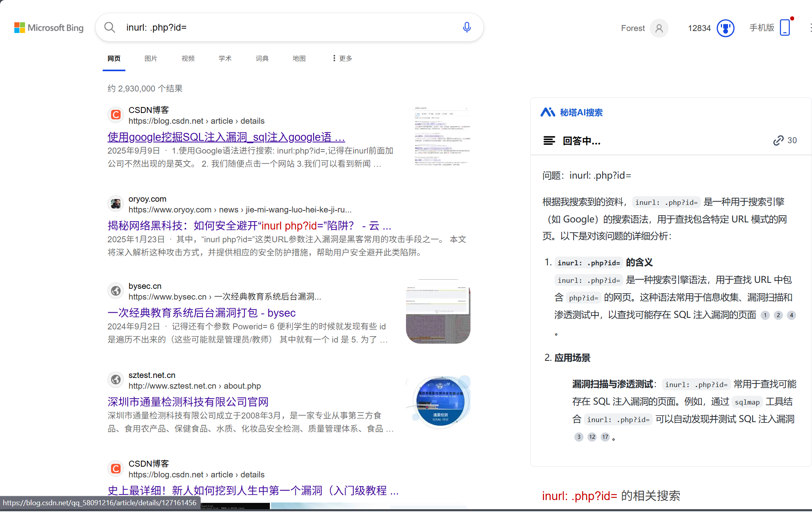Click the voice search microphone icon
This screenshot has width=812, height=512.
(x=466, y=27)
